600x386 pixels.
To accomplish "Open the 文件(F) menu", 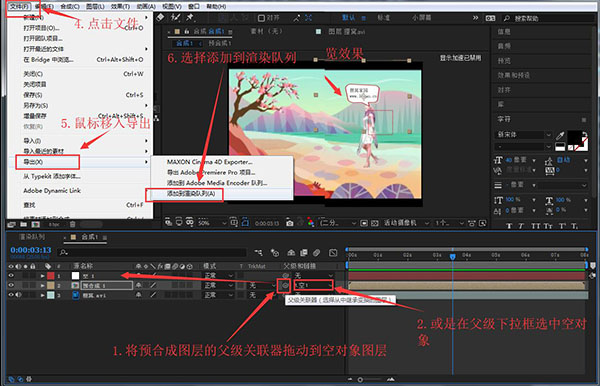I will click(20, 6).
